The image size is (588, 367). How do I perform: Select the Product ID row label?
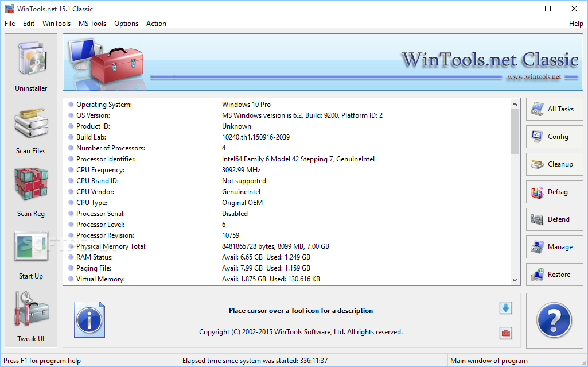pyautogui.click(x=93, y=126)
